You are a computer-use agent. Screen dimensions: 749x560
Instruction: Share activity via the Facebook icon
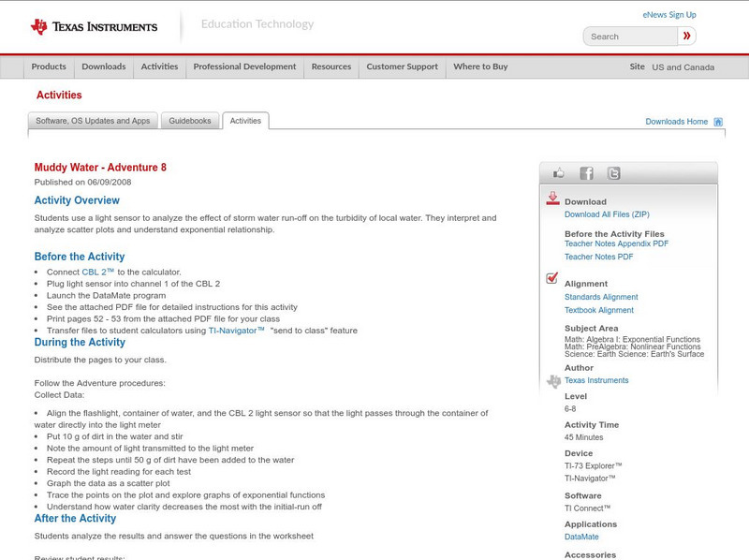coord(586,173)
